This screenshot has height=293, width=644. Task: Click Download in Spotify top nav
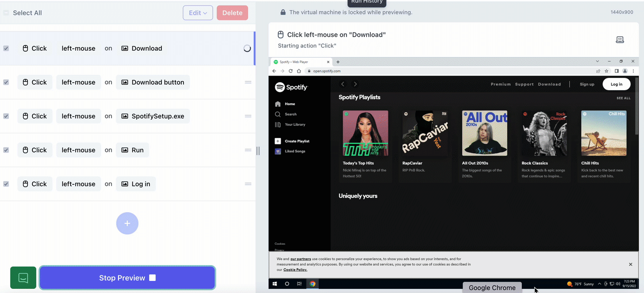tap(549, 84)
